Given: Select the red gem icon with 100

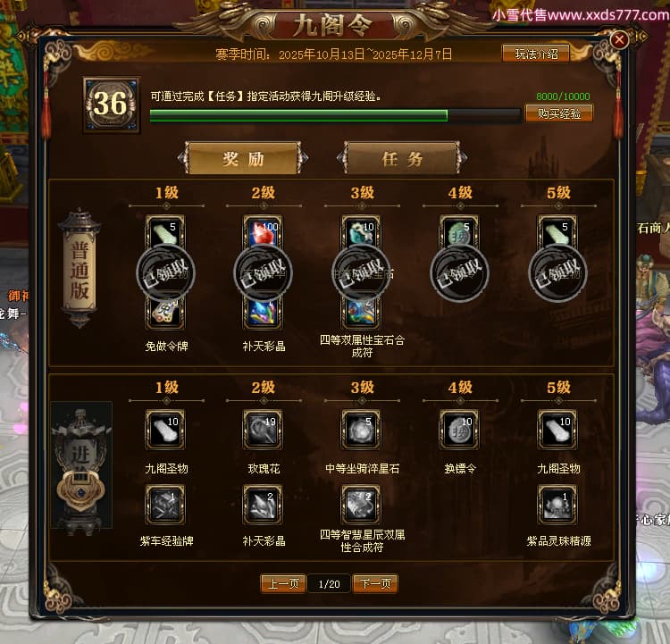Looking at the screenshot, I should (x=263, y=232).
